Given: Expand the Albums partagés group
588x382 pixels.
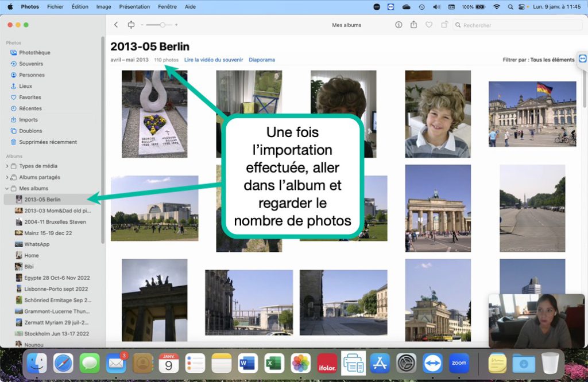Looking at the screenshot, I should pos(7,177).
